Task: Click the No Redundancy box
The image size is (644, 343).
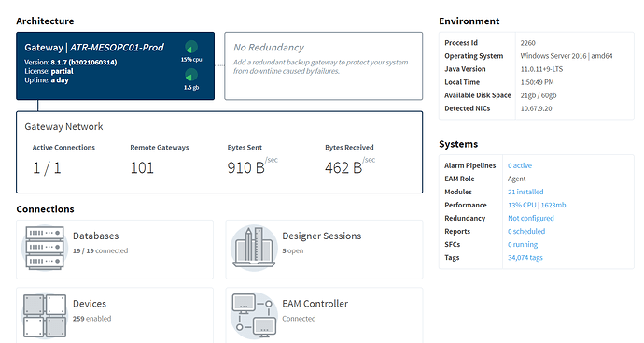Action: (323, 65)
